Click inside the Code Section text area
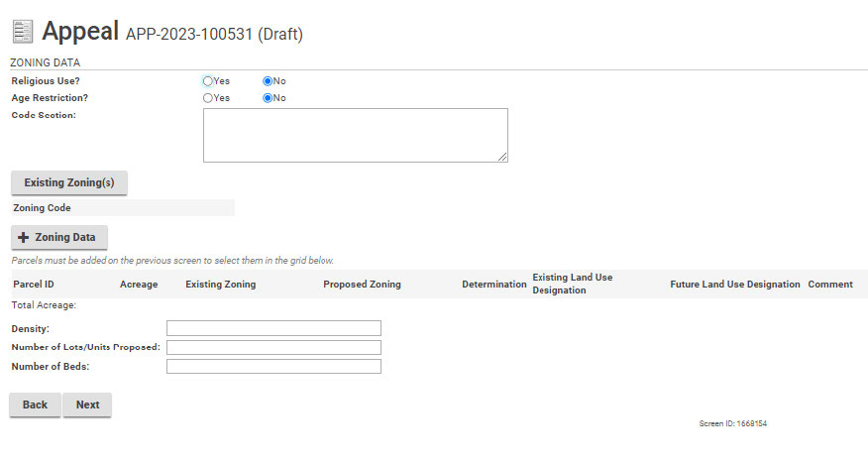 [355, 135]
